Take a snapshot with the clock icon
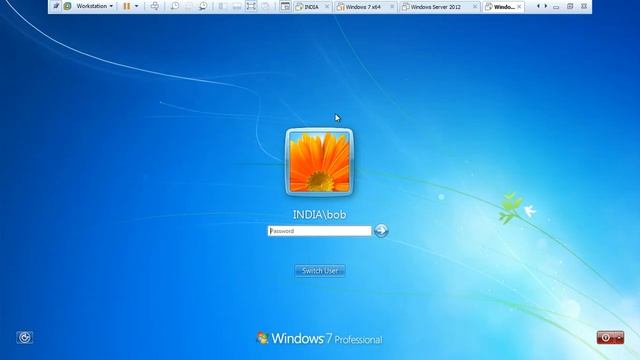Image resolution: width=640 pixels, height=360 pixels. click(175, 6)
